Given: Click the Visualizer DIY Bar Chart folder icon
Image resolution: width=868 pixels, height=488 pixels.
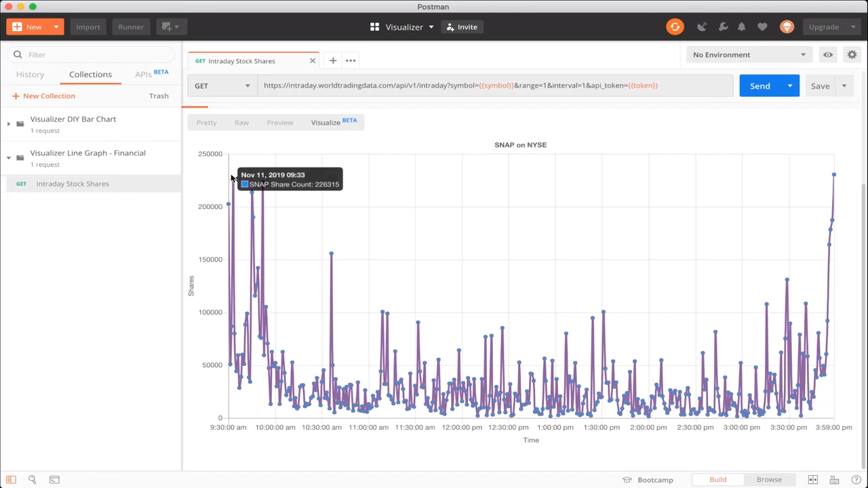Looking at the screenshot, I should coord(20,123).
